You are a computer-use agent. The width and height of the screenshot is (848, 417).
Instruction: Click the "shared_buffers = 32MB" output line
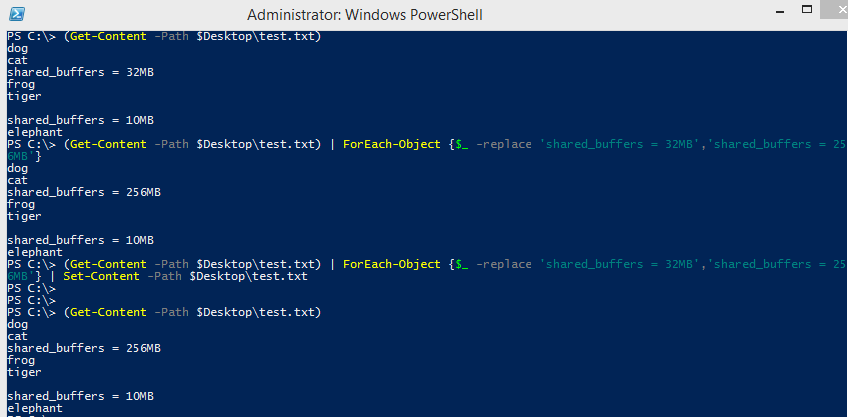pyautogui.click(x=81, y=72)
